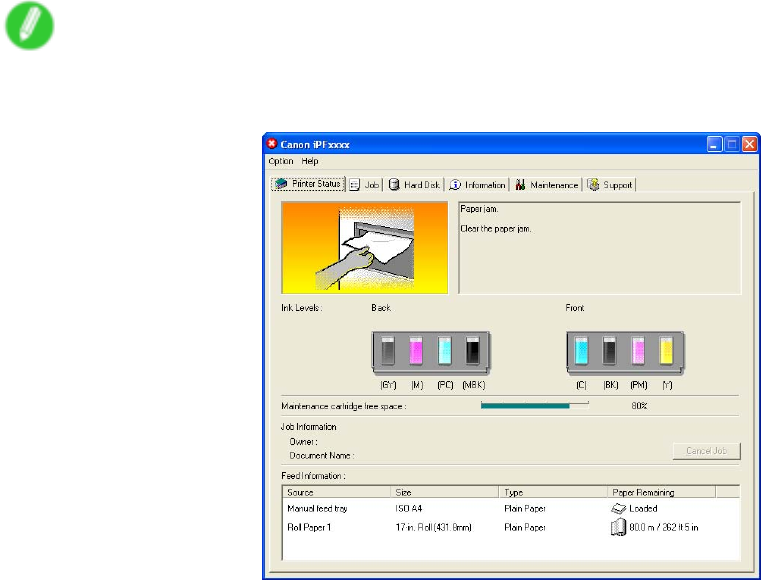The height and width of the screenshot is (580, 761).
Task: Click the 'Clear the paper jam.' message
Action: pyautogui.click(x=496, y=229)
